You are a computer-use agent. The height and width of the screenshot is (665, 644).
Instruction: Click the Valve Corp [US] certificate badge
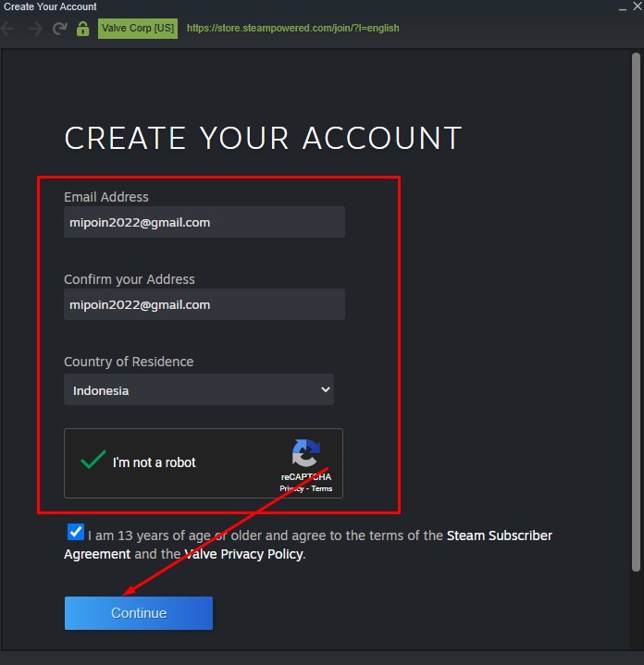tap(137, 29)
